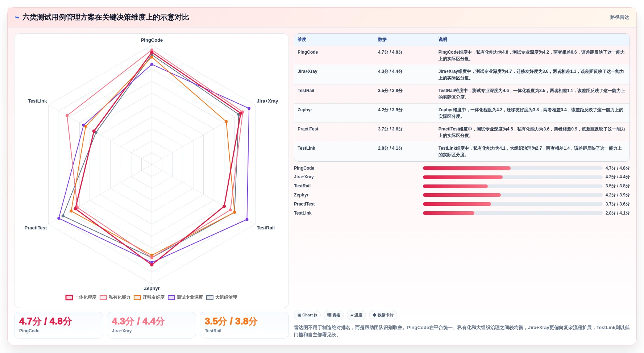The width and height of the screenshot is (644, 353).
Task: Click the PractiTest progress bar
Action: coord(513,204)
